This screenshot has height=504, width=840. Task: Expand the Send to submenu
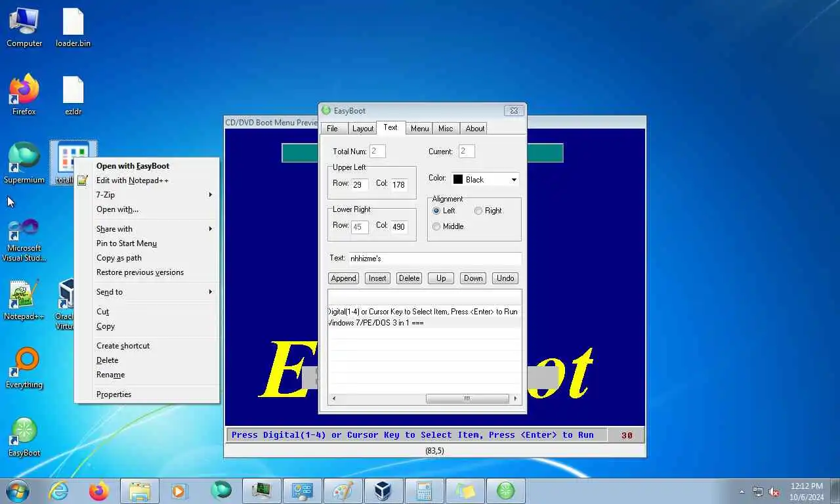click(147, 292)
